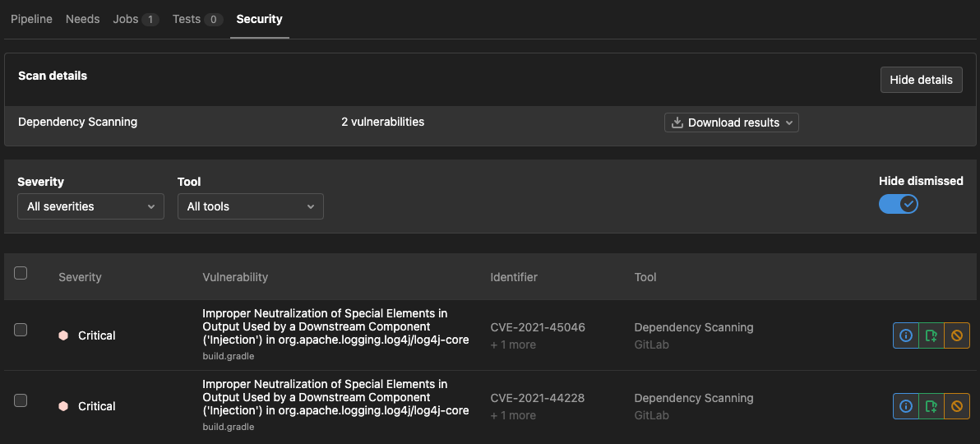Viewport: 980px width, 444px height.
Task: Click build.gradle under the CVE-2021-45046 row
Action: pos(228,357)
